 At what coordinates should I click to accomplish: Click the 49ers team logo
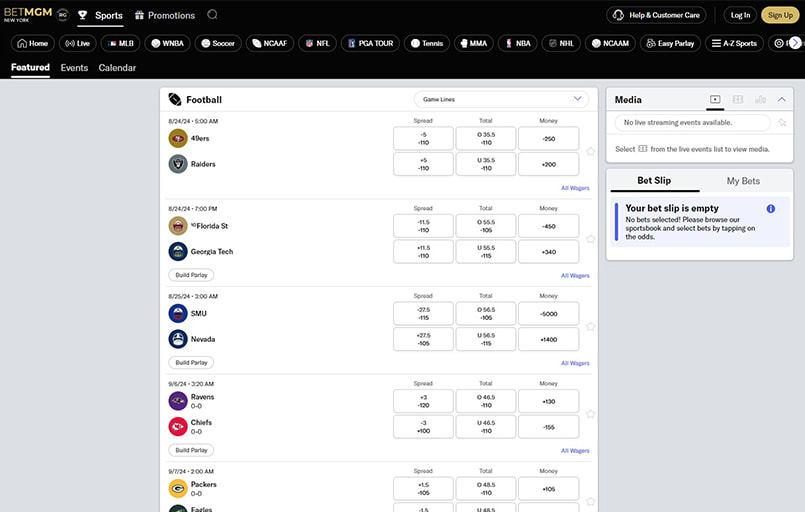pyautogui.click(x=178, y=138)
